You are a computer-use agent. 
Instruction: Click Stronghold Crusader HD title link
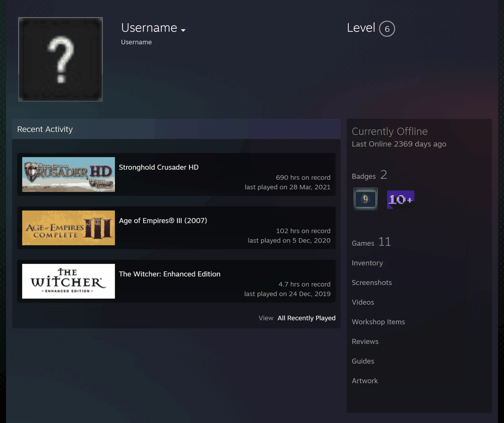tap(159, 167)
